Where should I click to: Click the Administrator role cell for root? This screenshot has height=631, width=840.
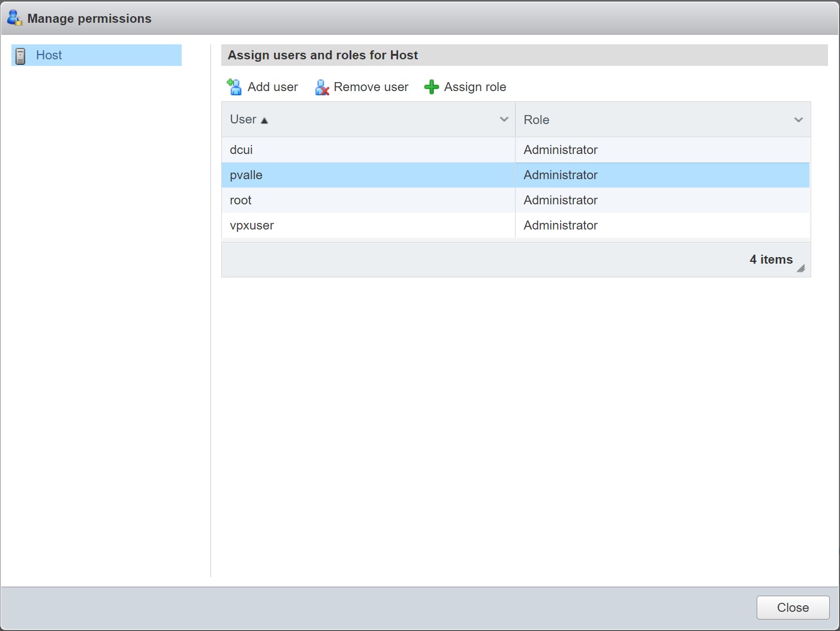pyautogui.click(x=560, y=200)
